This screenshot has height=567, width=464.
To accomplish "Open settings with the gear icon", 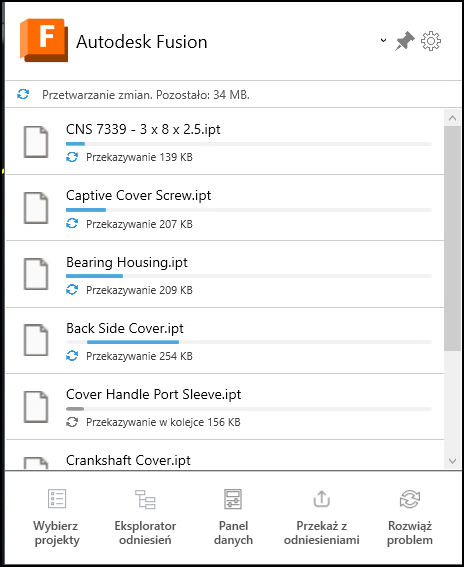I will click(431, 41).
